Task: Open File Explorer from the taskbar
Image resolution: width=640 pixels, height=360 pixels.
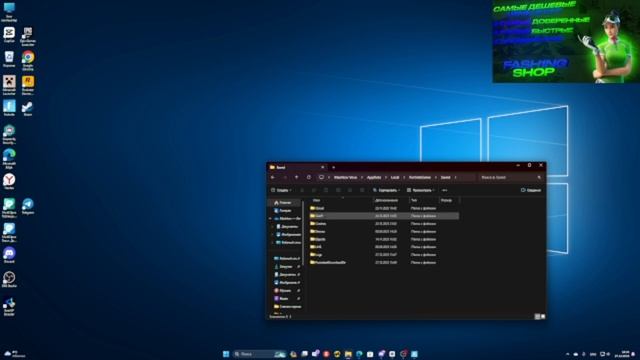Action: pos(348,354)
